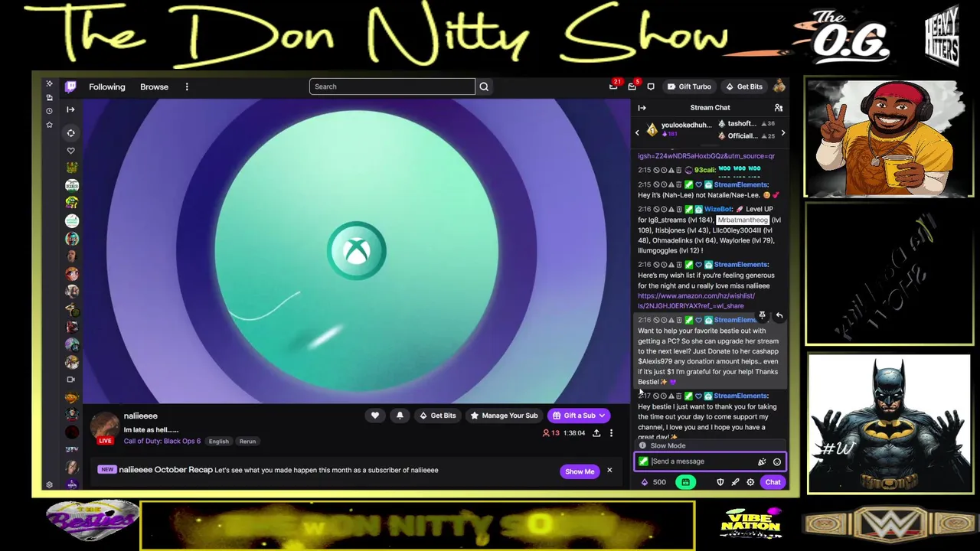
Task: Click the top-bar Get Bits button
Action: pos(744,86)
